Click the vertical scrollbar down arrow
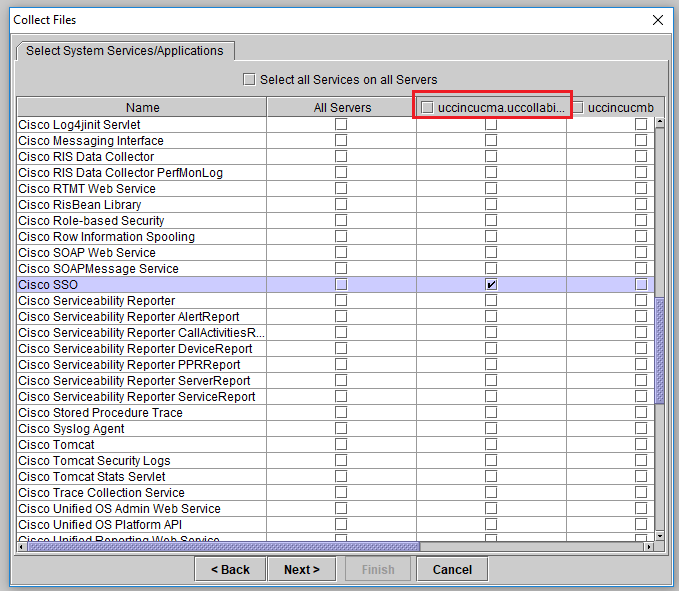 click(x=660, y=536)
